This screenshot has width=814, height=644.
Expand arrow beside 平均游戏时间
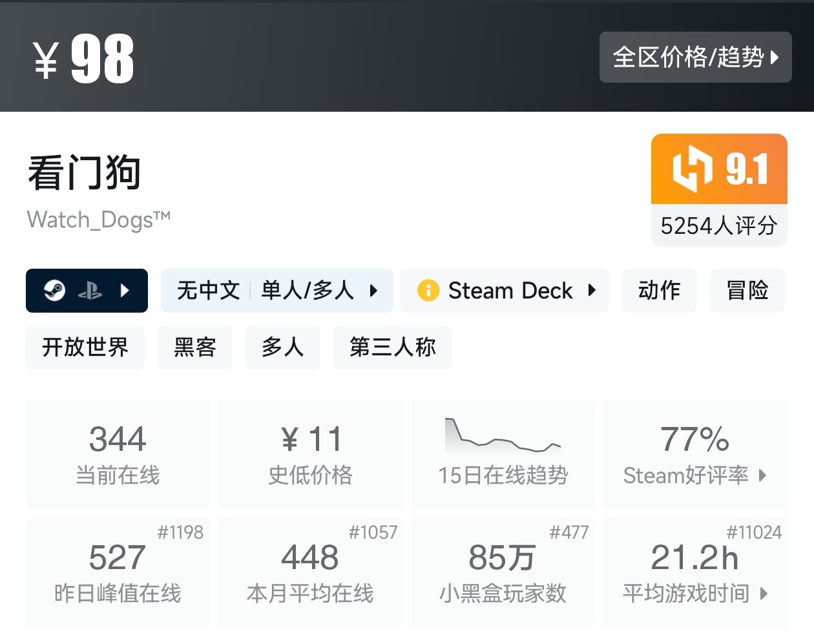pyautogui.click(x=764, y=594)
